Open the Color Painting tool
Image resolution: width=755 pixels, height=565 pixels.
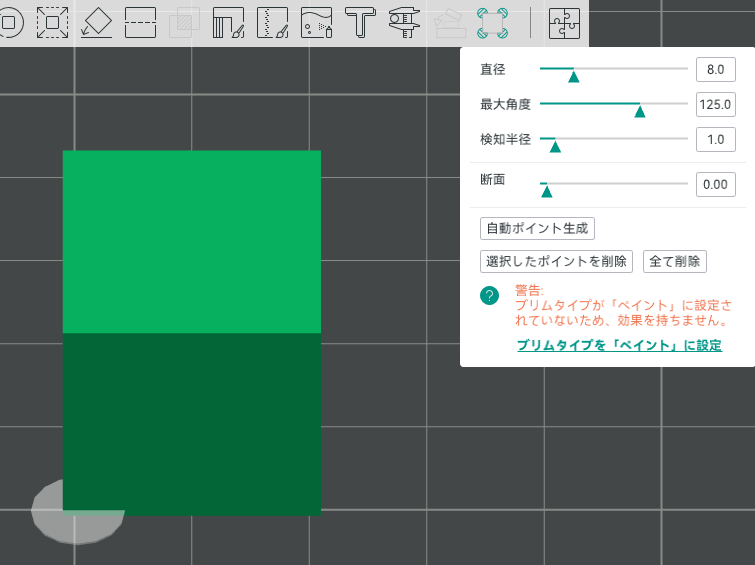(316, 22)
